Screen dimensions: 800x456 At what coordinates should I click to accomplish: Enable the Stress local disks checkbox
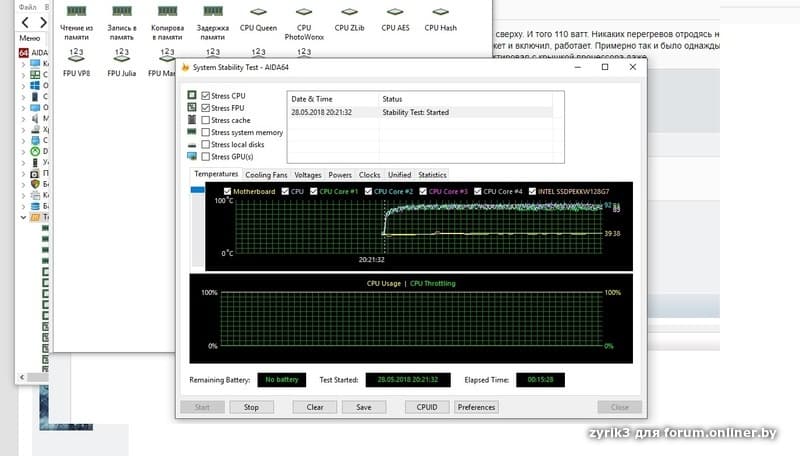(x=206, y=144)
